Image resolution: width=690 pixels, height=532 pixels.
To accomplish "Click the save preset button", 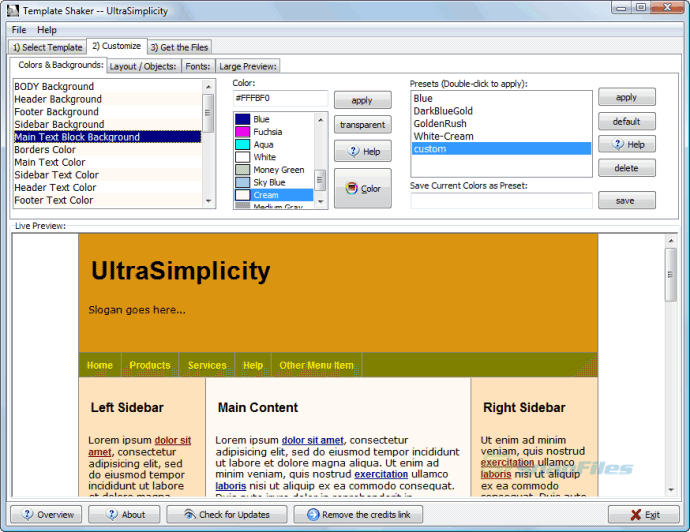I will click(x=627, y=200).
